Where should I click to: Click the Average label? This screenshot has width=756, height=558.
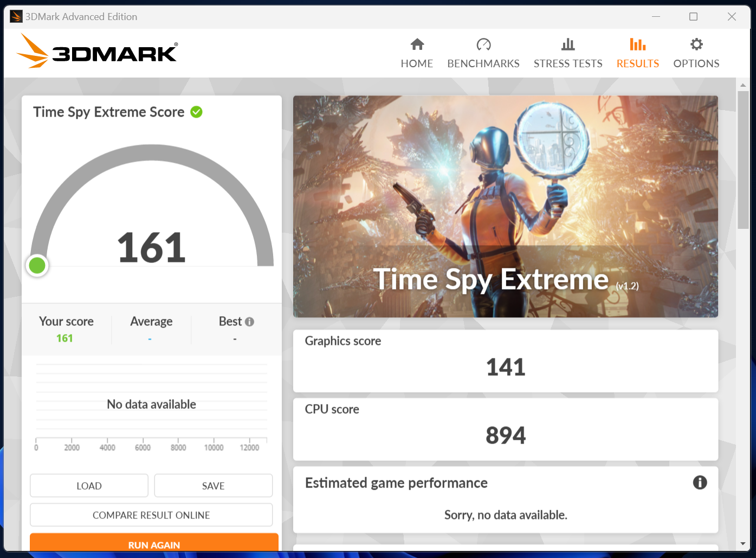tap(151, 322)
